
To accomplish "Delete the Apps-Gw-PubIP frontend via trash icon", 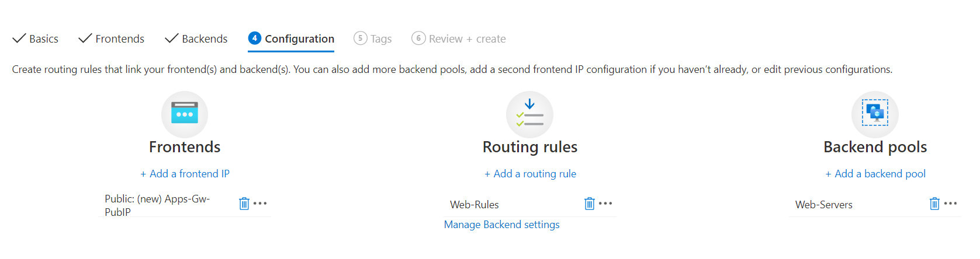I will pos(244,204).
